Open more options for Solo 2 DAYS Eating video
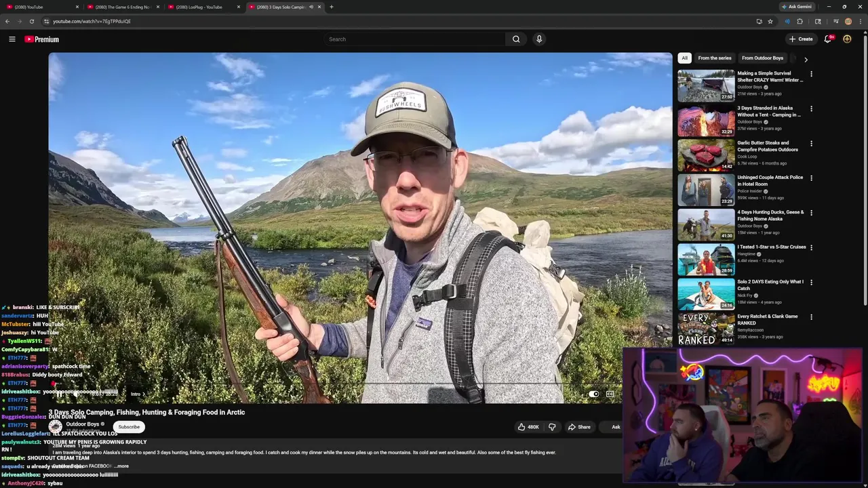 (x=811, y=283)
